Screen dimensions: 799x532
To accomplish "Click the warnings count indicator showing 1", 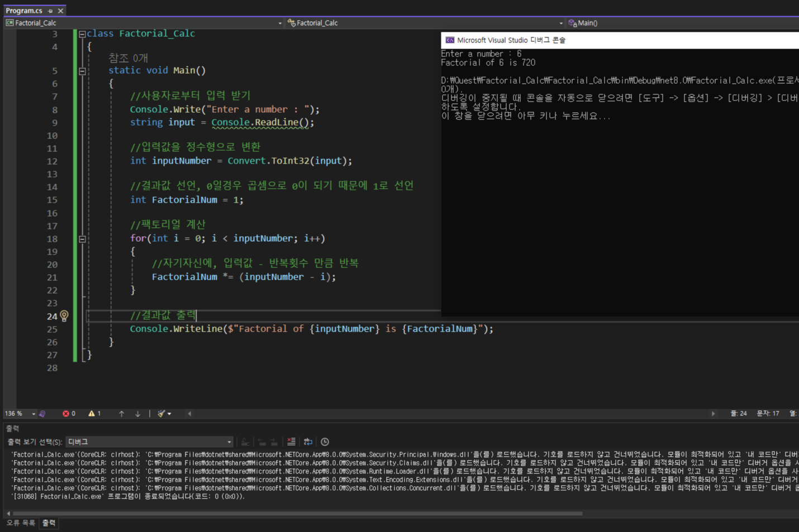I will click(x=94, y=414).
